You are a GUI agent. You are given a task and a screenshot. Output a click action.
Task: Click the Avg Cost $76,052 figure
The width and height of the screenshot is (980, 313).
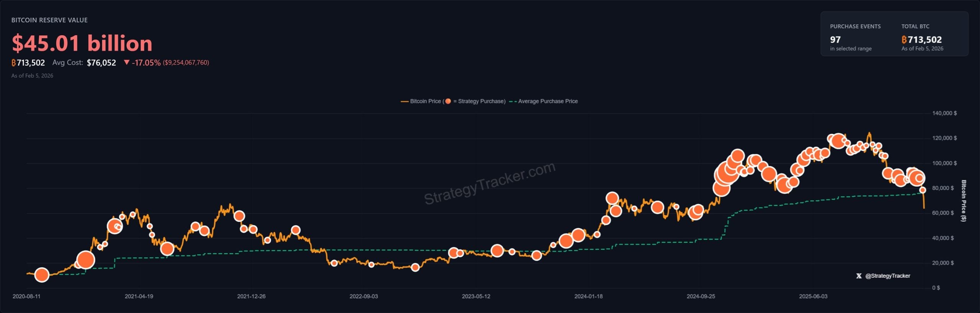point(101,62)
